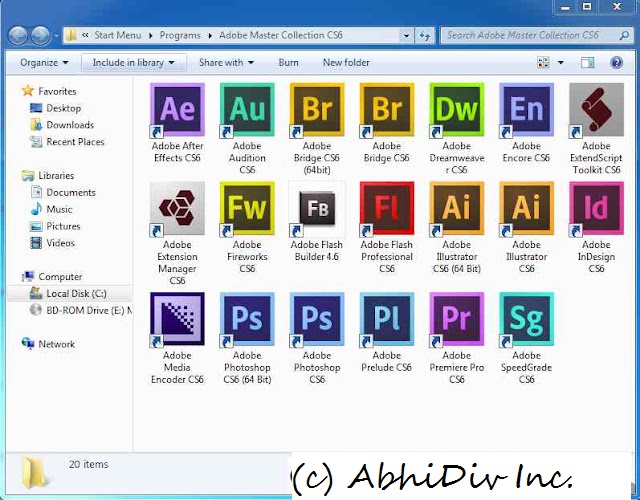Click the search magnifier icon
Viewport: 640px width, 500px height.
click(x=624, y=36)
